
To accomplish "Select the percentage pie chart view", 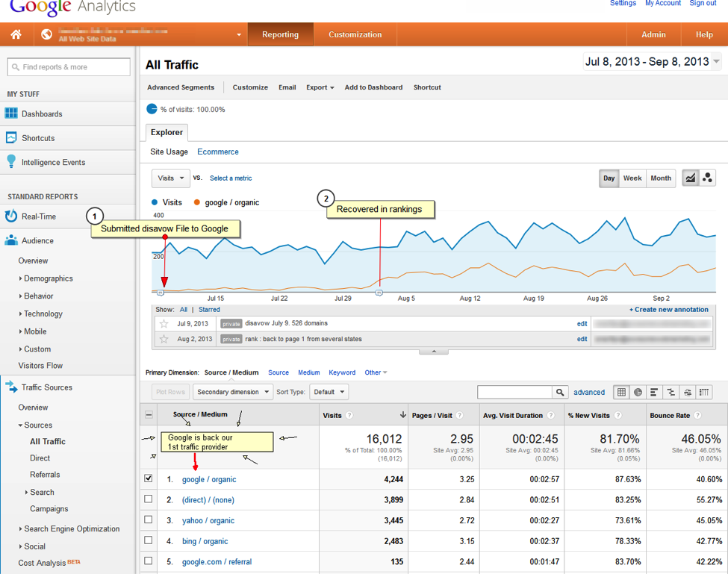I will (x=638, y=392).
